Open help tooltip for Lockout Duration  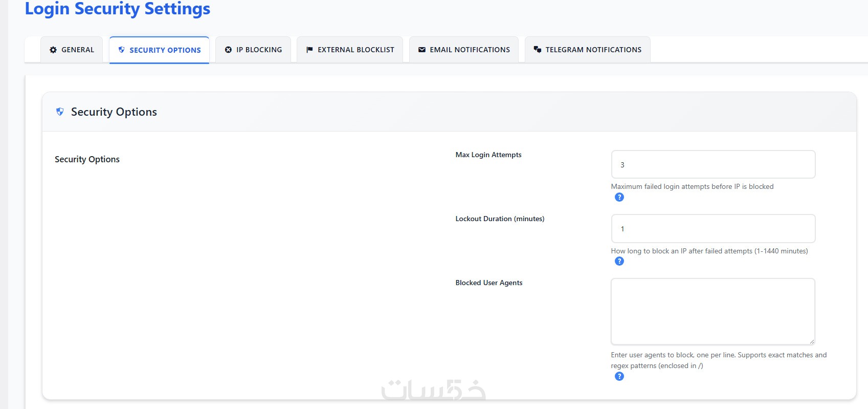pyautogui.click(x=619, y=261)
